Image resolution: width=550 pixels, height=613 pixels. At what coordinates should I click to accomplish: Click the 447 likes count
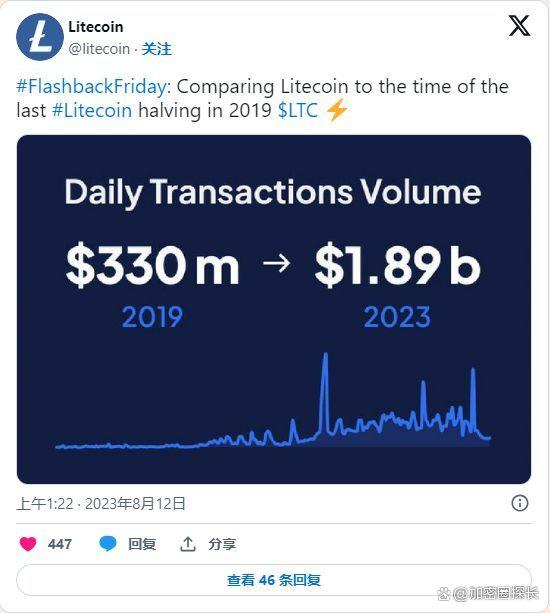(x=60, y=544)
